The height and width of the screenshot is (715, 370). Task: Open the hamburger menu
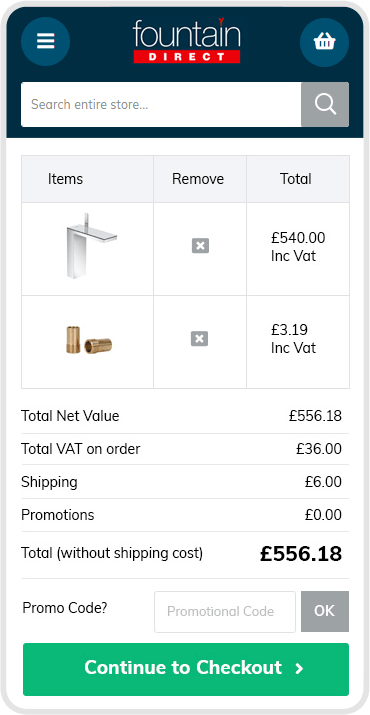pos(45,41)
